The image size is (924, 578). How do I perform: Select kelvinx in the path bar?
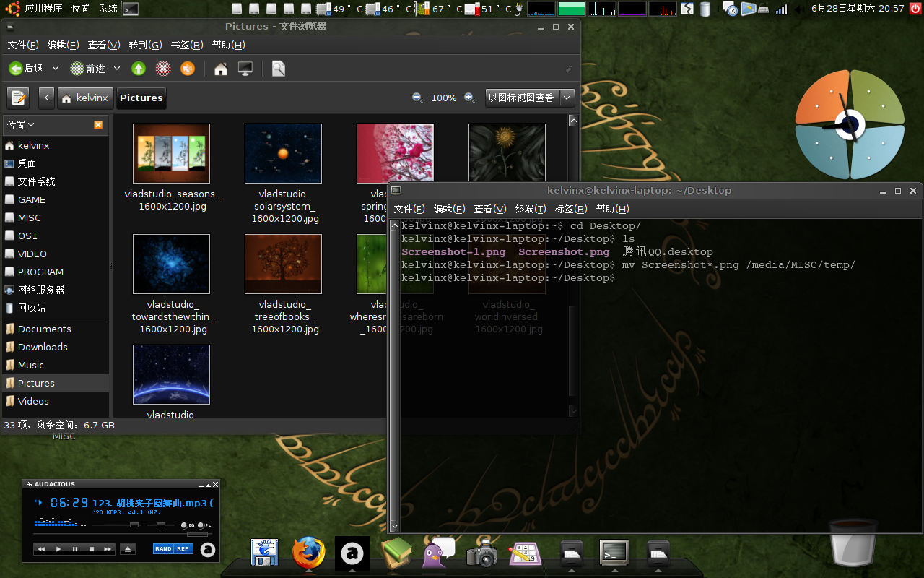pos(84,98)
